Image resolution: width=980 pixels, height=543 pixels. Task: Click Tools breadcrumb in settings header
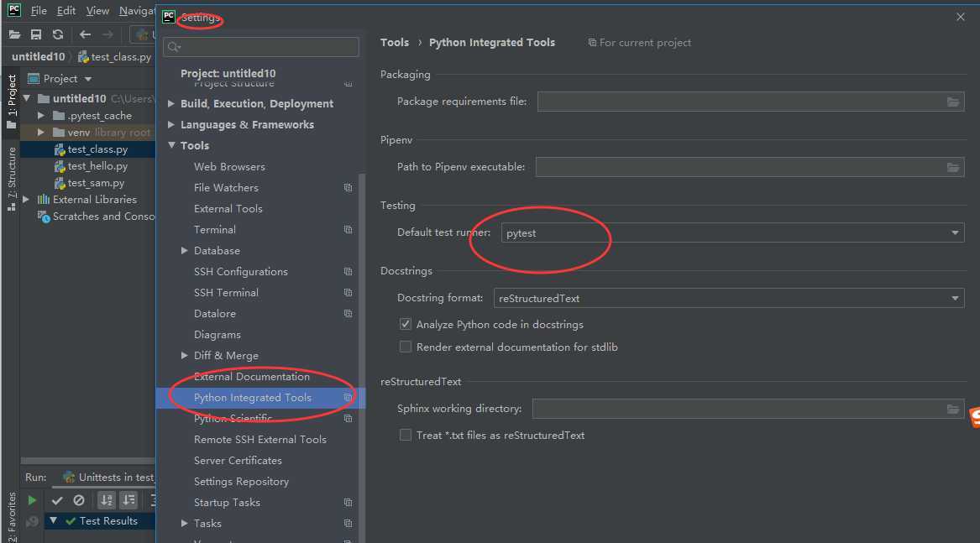pos(395,43)
